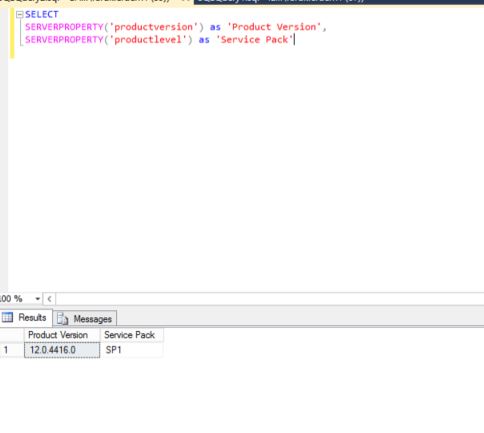
Task: Place cursor on the SELECT keyword
Action: click(42, 14)
